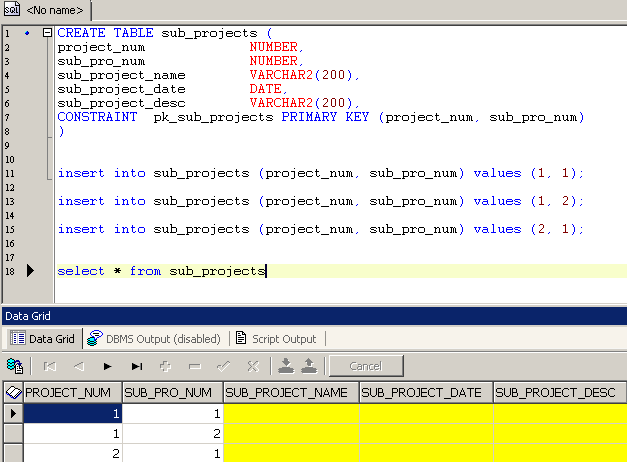Open the Script Output tab
The image size is (627, 462).
tap(279, 339)
